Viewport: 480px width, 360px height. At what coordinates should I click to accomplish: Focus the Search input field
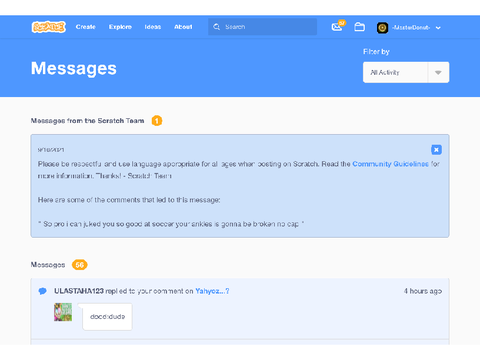point(262,27)
